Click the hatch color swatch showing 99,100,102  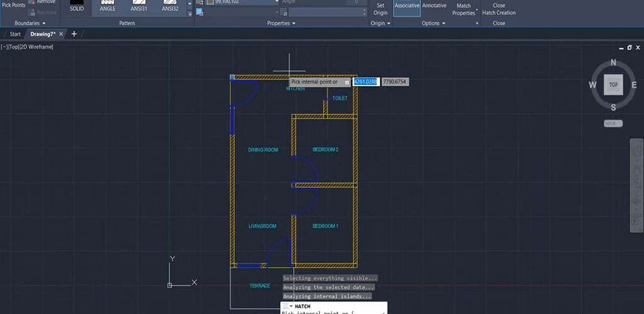pyautogui.click(x=210, y=2)
